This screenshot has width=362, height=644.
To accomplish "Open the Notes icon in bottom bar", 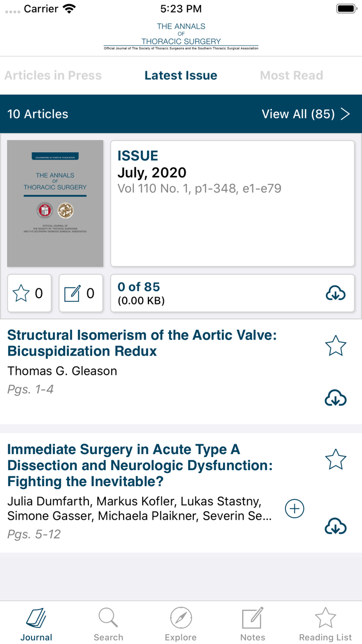I will click(252, 623).
